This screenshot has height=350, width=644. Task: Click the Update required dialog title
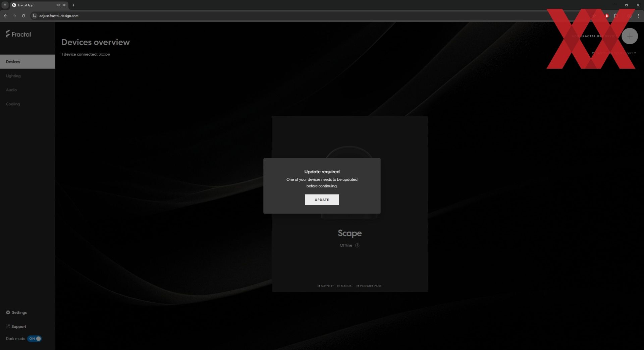pos(322,172)
